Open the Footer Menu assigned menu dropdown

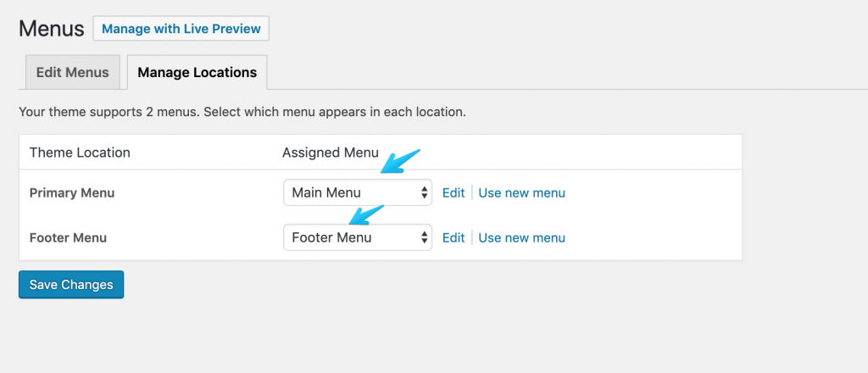click(x=358, y=237)
